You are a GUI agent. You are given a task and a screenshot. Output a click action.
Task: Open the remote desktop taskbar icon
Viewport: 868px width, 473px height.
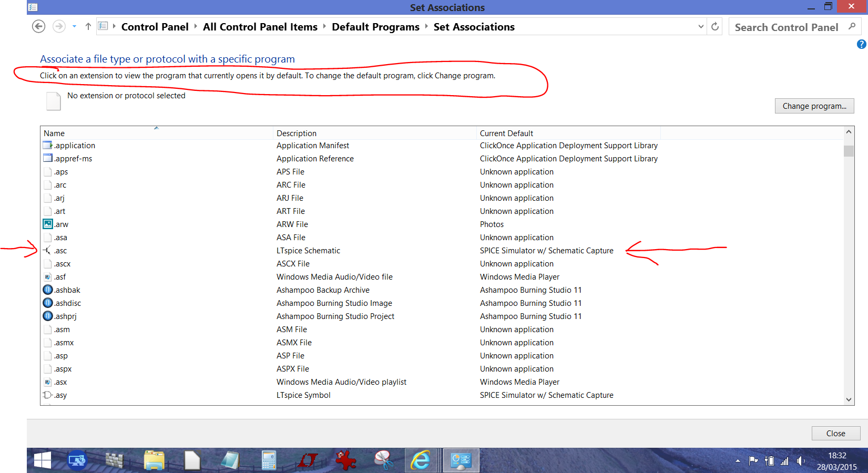[x=77, y=460]
